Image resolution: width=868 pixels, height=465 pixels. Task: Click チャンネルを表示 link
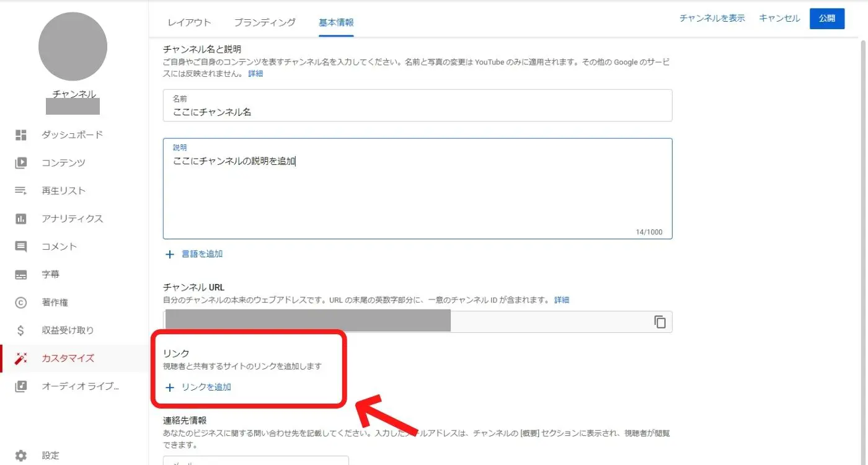pos(712,19)
